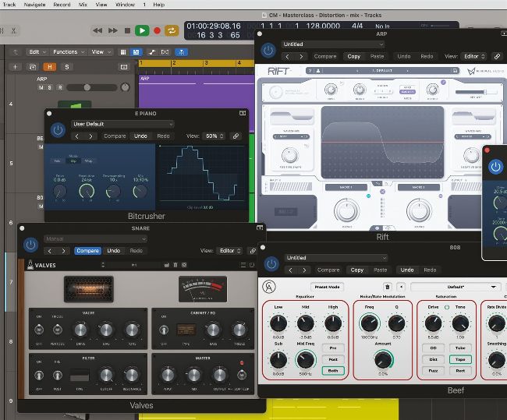Toggle the Valves plugin power button
This screenshot has width=507, height=420.
tap(30, 245)
